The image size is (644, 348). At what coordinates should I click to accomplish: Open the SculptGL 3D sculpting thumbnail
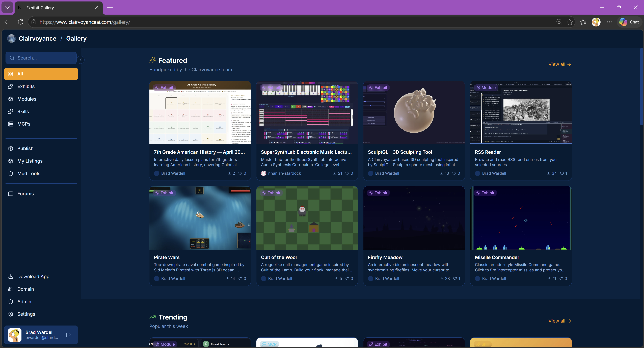(x=414, y=112)
